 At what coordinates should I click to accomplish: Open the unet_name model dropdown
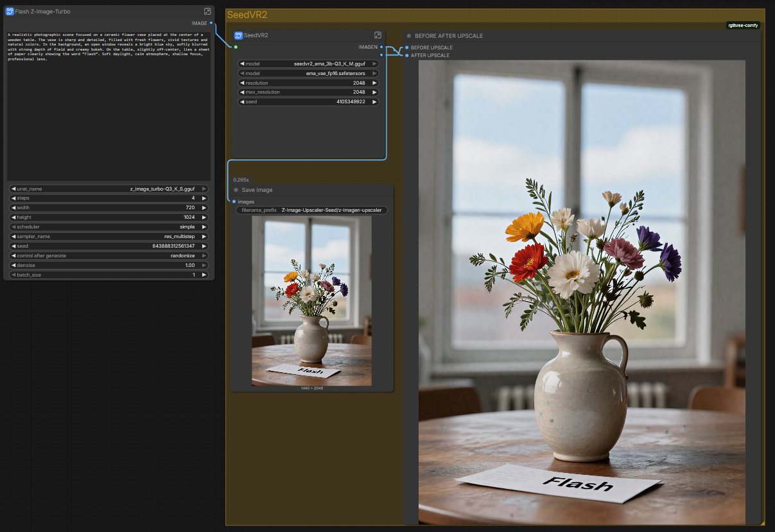[109, 189]
